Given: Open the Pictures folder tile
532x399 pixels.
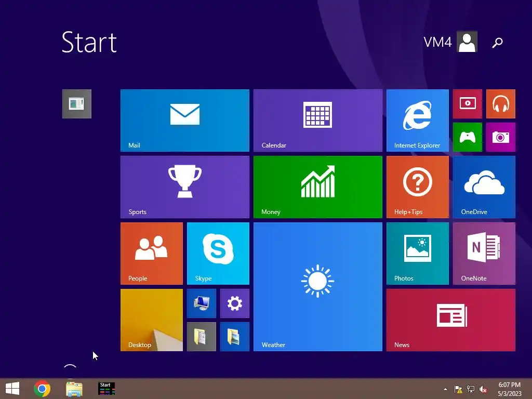Looking at the screenshot, I should point(235,337).
